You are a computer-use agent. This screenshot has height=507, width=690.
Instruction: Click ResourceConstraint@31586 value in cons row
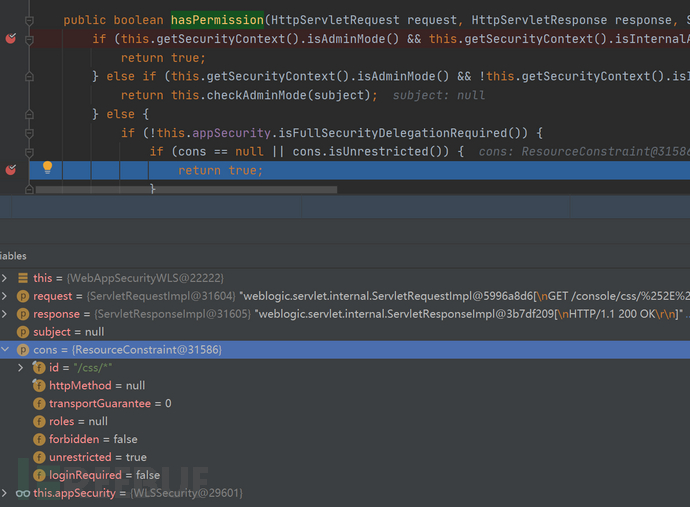point(147,350)
